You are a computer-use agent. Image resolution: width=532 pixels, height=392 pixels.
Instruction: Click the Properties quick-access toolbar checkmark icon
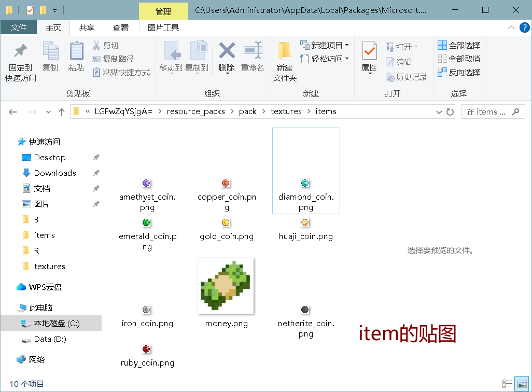[30, 10]
